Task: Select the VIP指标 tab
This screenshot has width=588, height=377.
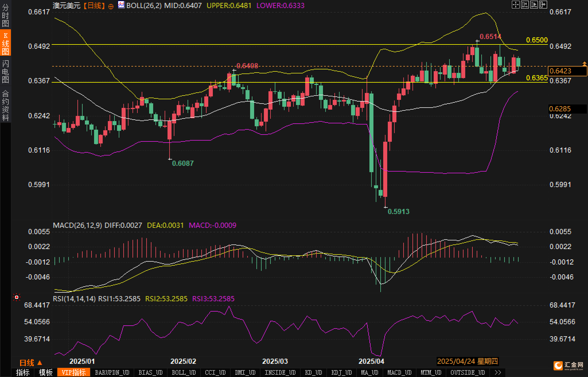Action: pyautogui.click(x=74, y=373)
